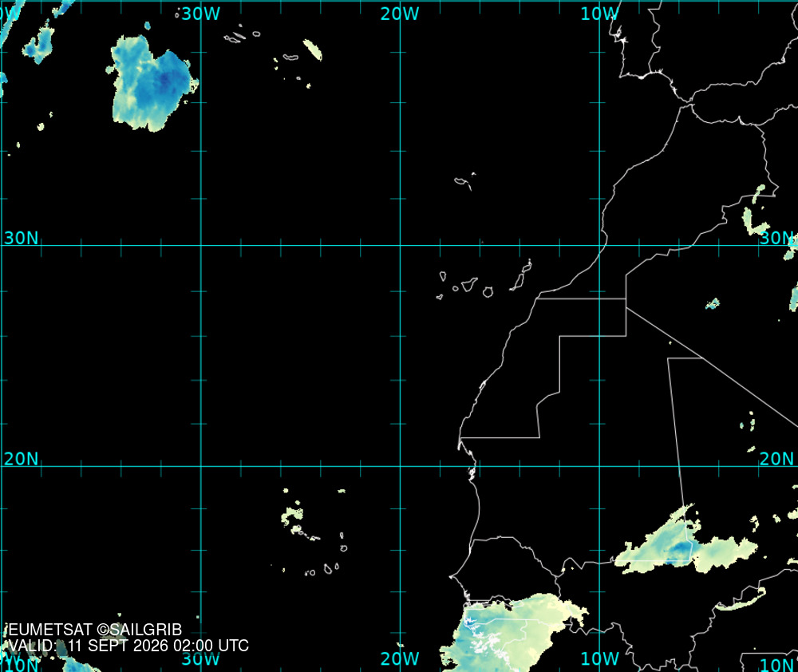Click the 20N label at right edge
This screenshot has width=798, height=672.
776,459
